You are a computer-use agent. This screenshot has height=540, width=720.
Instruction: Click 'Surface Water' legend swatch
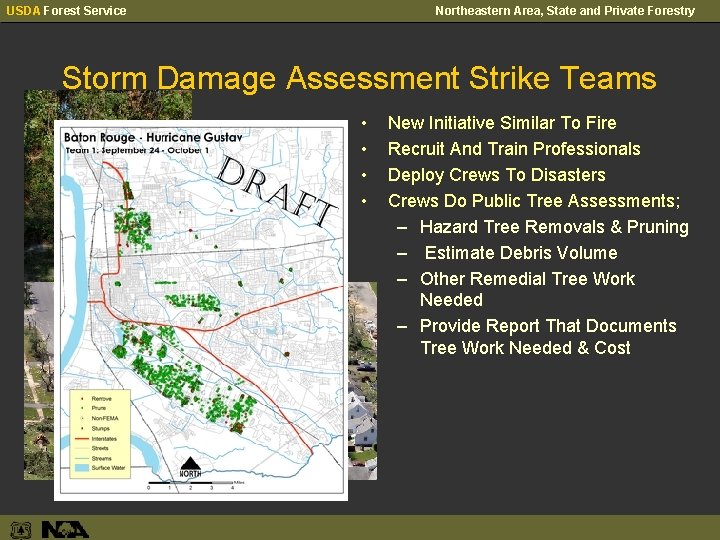81,468
